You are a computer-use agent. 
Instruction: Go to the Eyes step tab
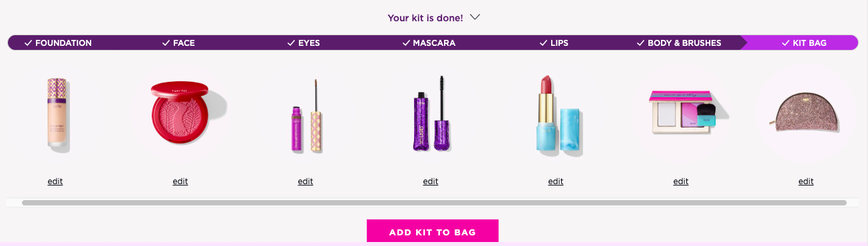[x=304, y=43]
